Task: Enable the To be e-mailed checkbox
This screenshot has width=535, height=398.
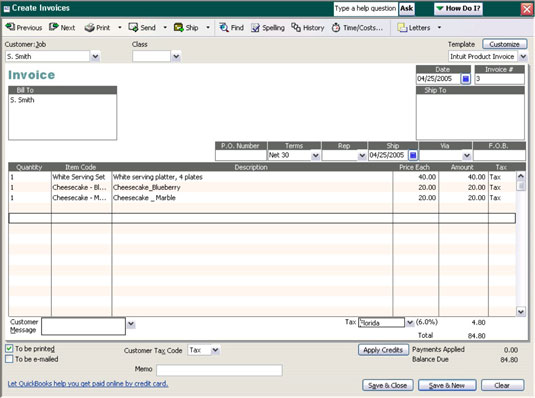Action: (x=9, y=359)
